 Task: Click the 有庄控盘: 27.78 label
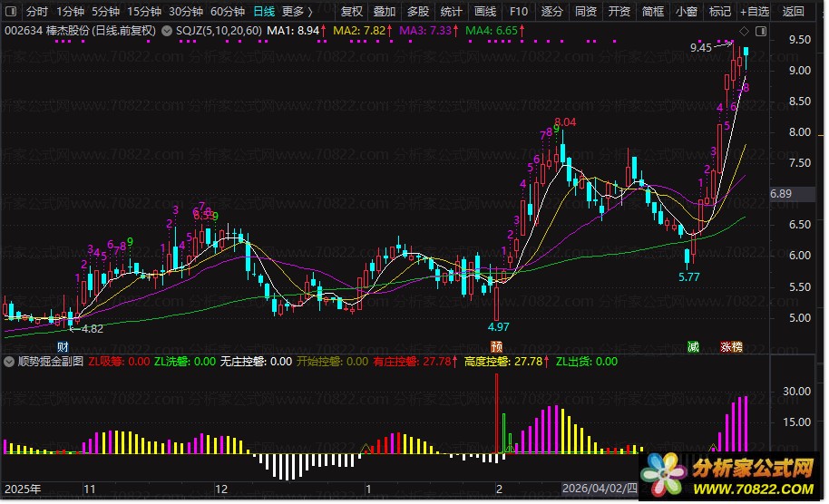pos(412,362)
